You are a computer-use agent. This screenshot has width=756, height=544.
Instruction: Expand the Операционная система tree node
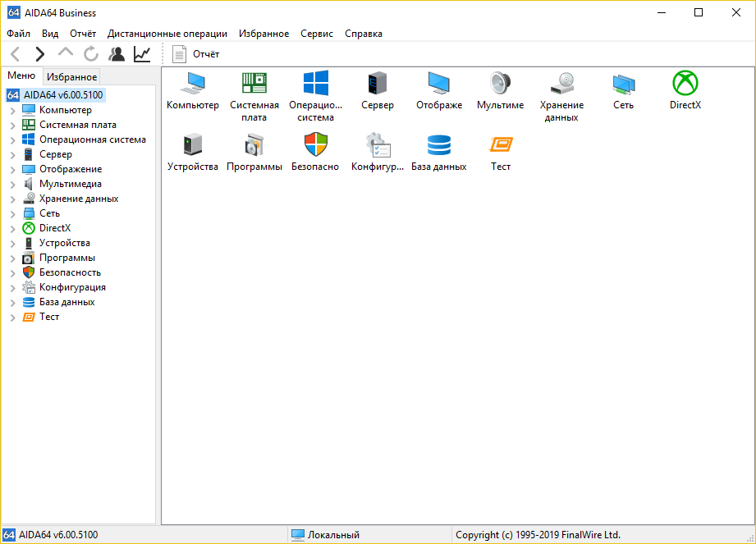pyautogui.click(x=13, y=140)
